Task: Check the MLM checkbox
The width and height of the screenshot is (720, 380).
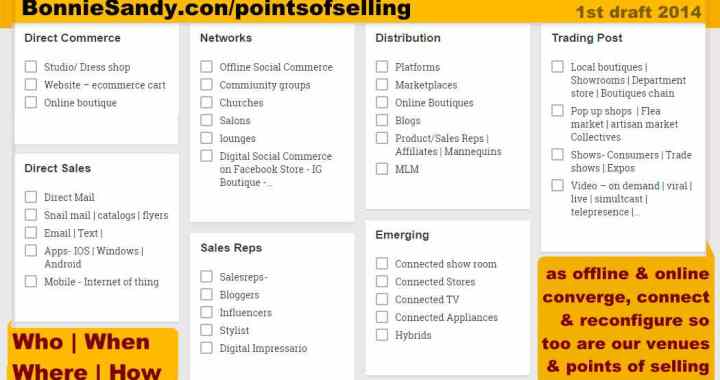Action: pos(382,169)
